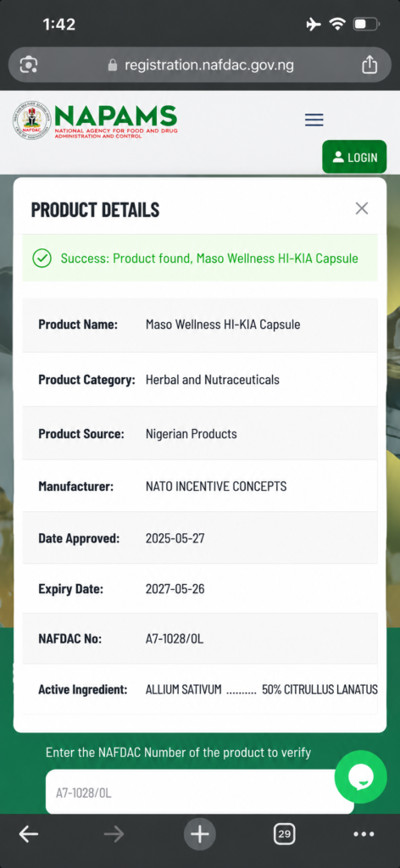The height and width of the screenshot is (868, 400).
Task: Click the Manufacturer NATO INCENTIVE CONCEPTS text
Action: pyautogui.click(x=216, y=487)
